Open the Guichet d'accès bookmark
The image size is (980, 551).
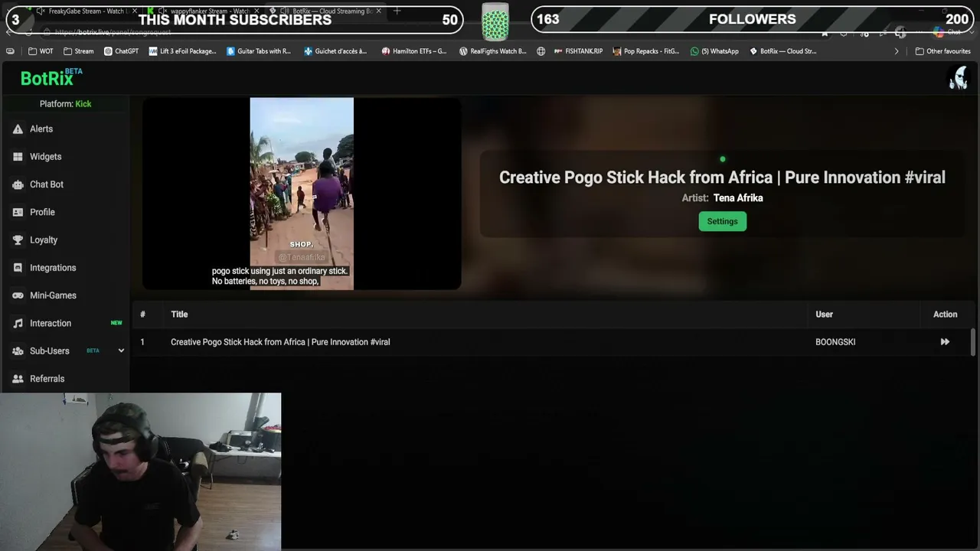(335, 51)
